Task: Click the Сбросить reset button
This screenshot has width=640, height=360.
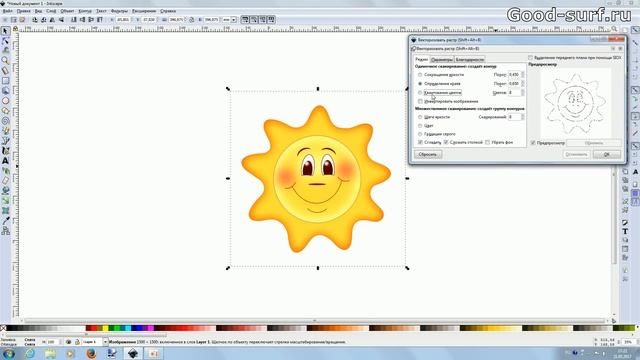Action: pos(428,154)
